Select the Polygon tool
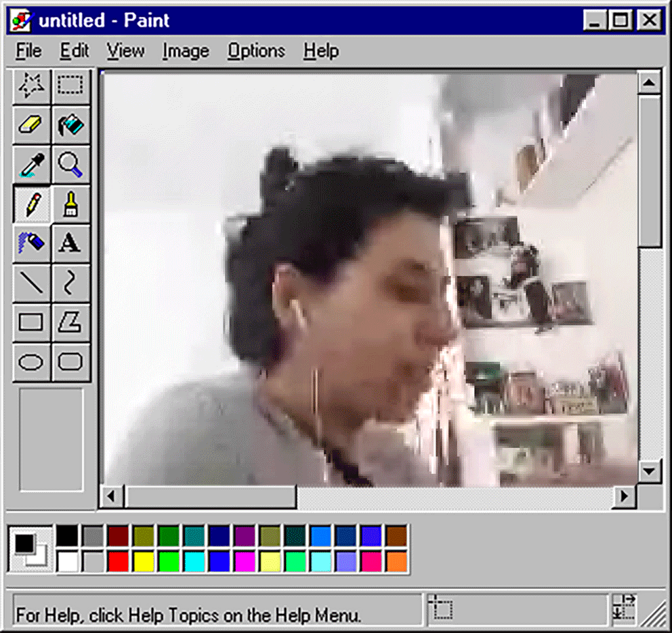The height and width of the screenshot is (633, 672). click(70, 322)
